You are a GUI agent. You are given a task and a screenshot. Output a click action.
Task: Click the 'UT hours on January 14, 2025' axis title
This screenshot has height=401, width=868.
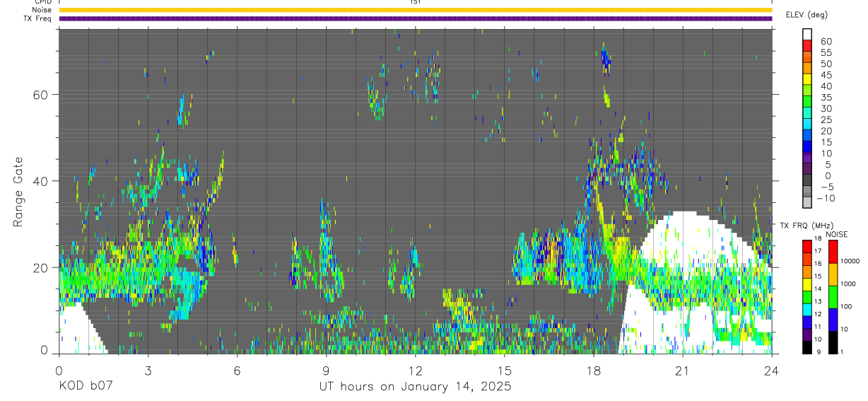click(415, 387)
